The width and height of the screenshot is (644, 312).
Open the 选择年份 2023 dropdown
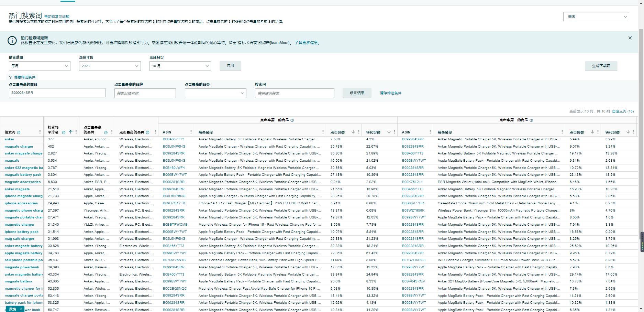tap(110, 66)
